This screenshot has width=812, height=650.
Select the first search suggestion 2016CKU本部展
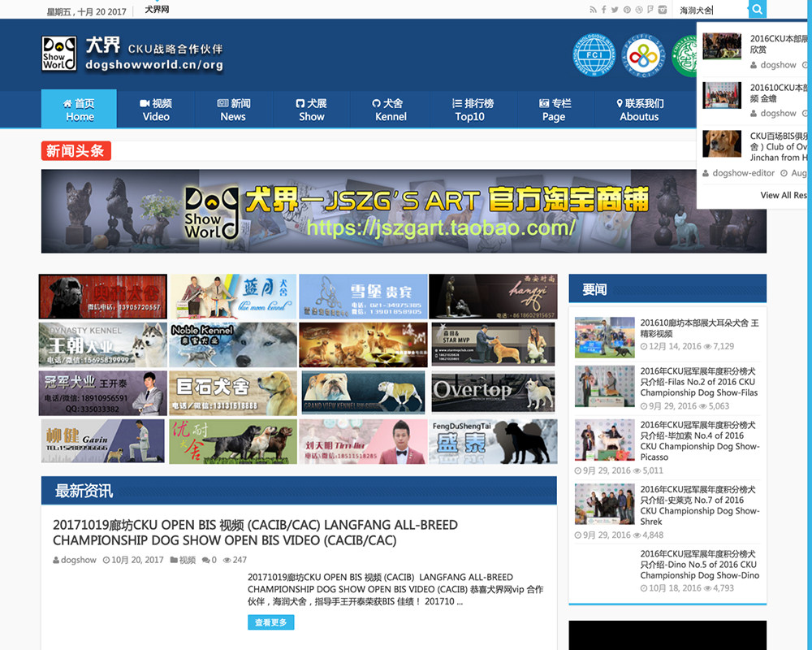tap(778, 44)
